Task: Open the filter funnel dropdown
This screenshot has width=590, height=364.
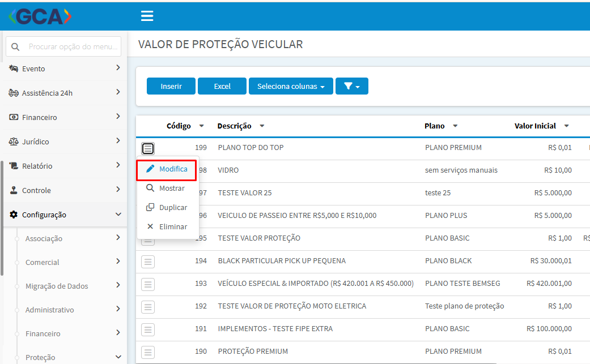Action: (x=352, y=86)
